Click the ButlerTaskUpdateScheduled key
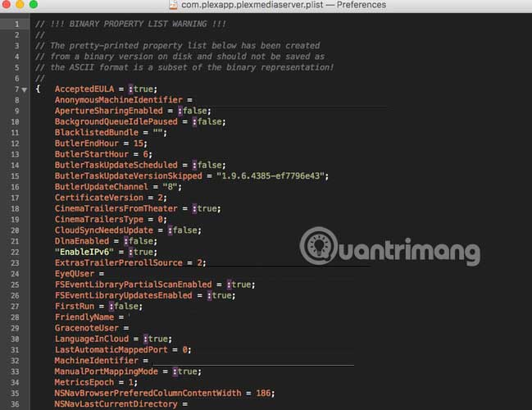Viewport: 532px width, 410px height. (116, 166)
